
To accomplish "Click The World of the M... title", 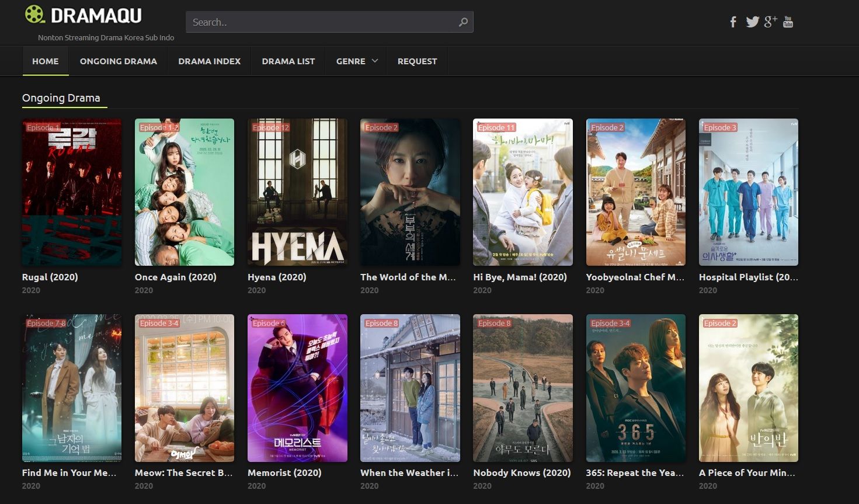I will [x=408, y=277].
